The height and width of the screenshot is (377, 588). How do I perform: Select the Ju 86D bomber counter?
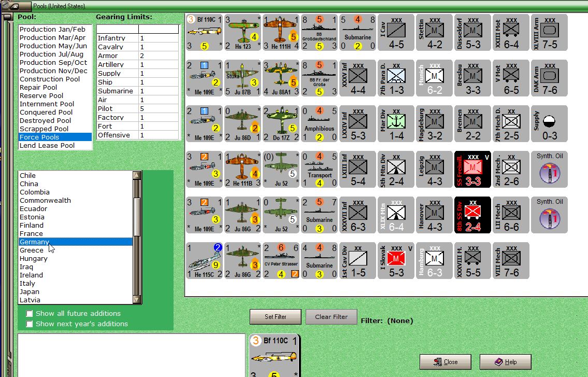(x=242, y=124)
